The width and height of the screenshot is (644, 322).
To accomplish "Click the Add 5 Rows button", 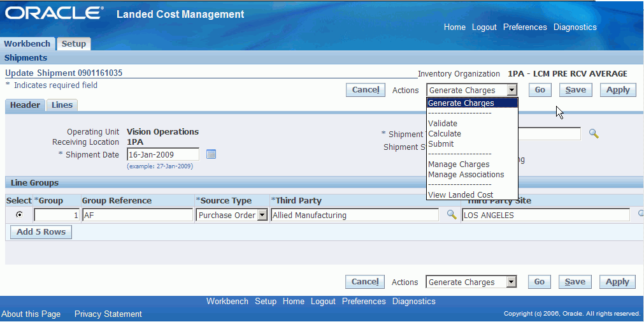I will click(41, 231).
